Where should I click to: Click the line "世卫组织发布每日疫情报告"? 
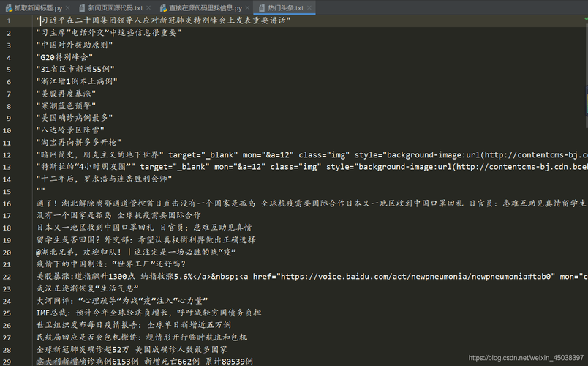pos(134,325)
